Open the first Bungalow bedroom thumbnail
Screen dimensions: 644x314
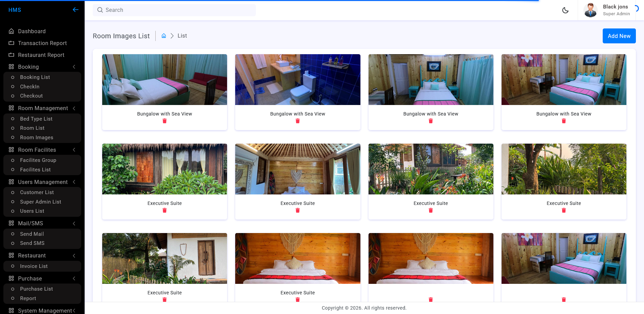pos(164,80)
